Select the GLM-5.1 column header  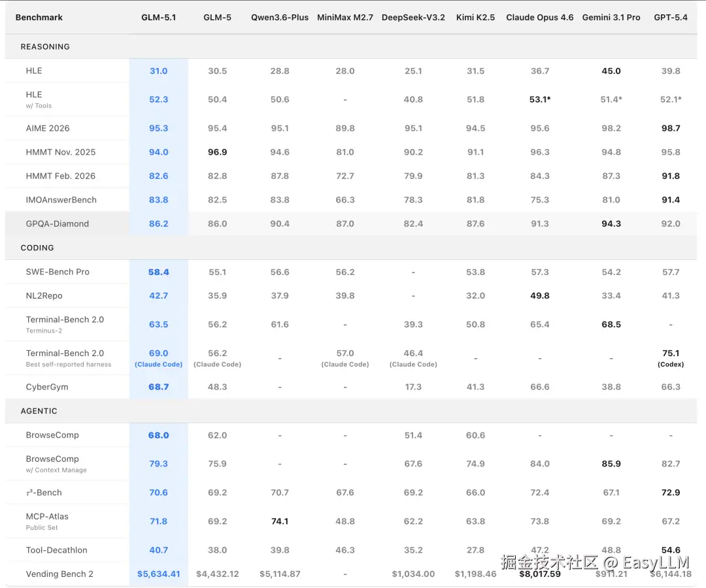pyautogui.click(x=158, y=18)
